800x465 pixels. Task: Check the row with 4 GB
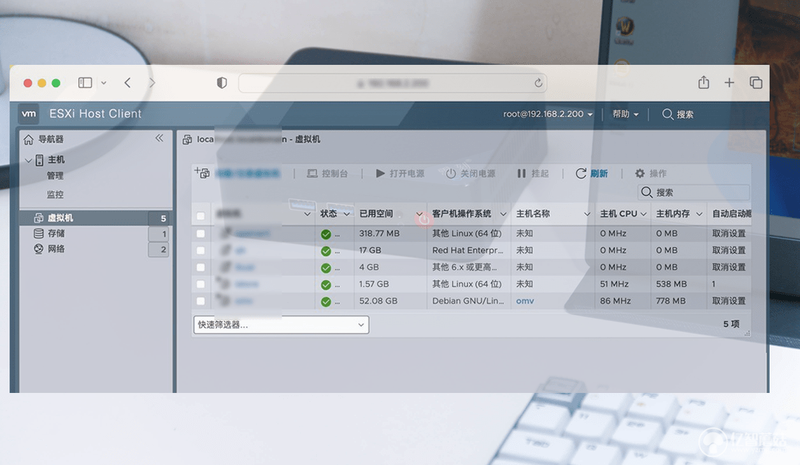tap(201, 267)
